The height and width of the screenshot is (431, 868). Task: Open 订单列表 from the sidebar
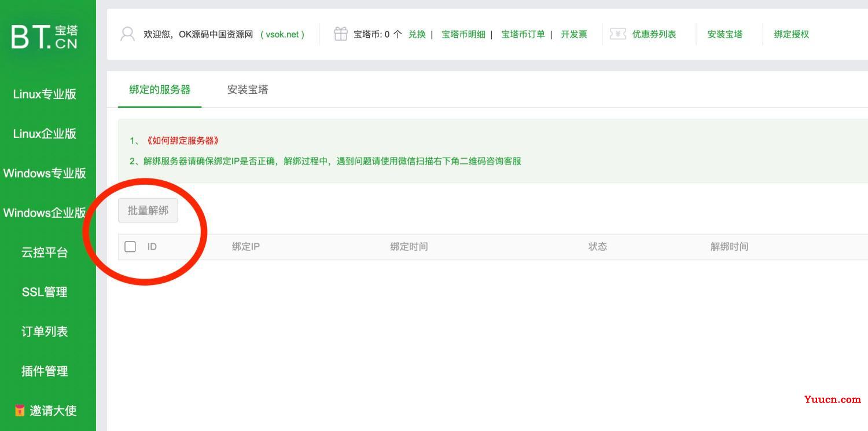(44, 331)
